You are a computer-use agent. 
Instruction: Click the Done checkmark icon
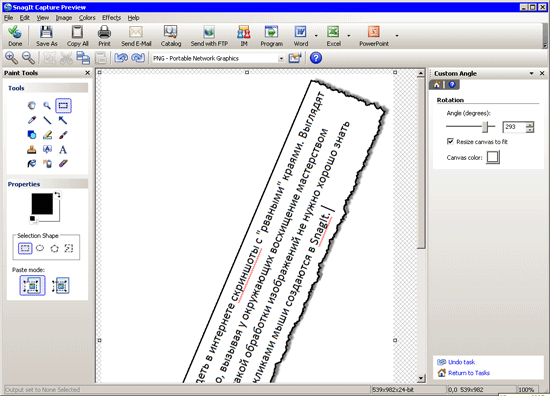pos(15,32)
